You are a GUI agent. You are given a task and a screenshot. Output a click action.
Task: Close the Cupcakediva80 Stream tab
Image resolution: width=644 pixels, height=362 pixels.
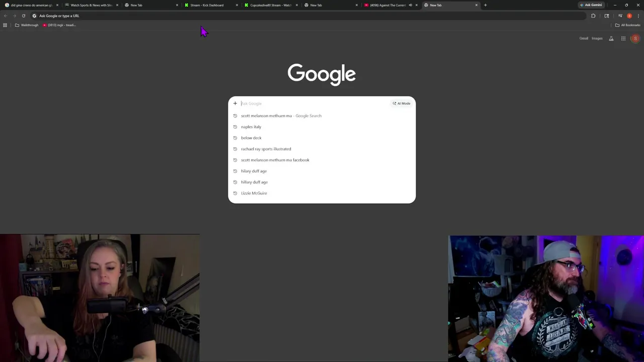(297, 5)
